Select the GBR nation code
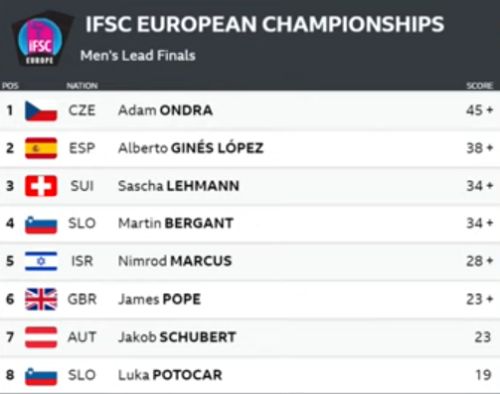 [x=82, y=299]
